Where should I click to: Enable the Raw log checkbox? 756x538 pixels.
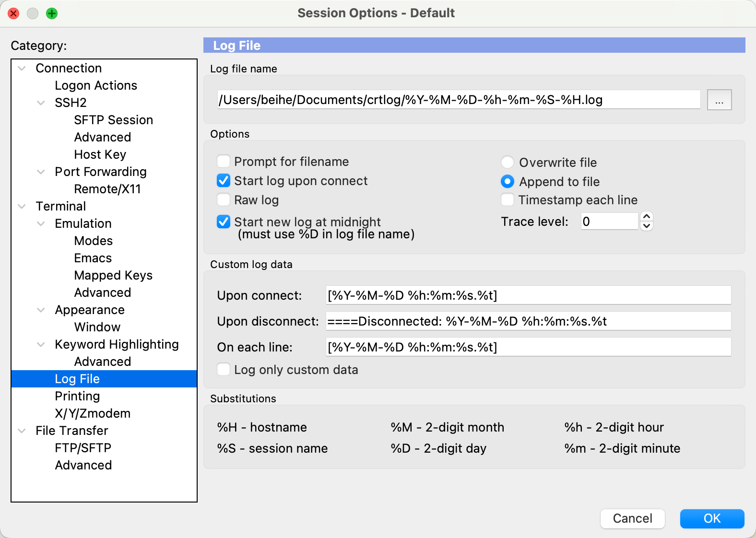[224, 200]
